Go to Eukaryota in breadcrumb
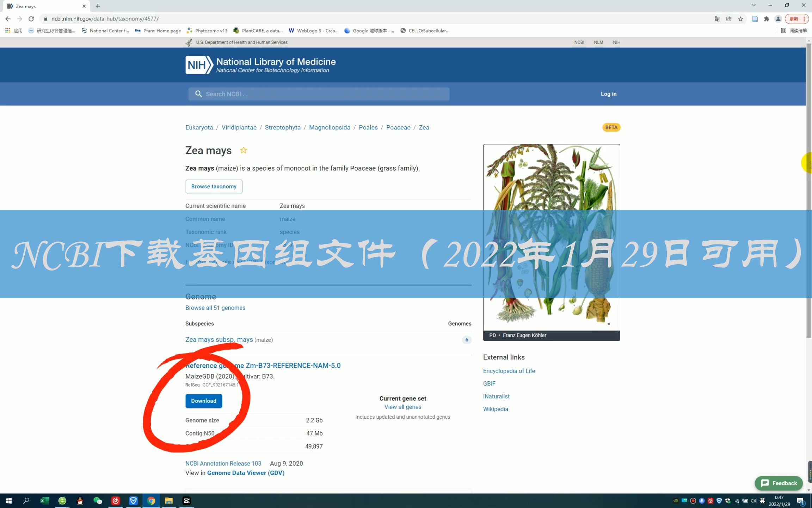This screenshot has height=508, width=812. pos(199,127)
